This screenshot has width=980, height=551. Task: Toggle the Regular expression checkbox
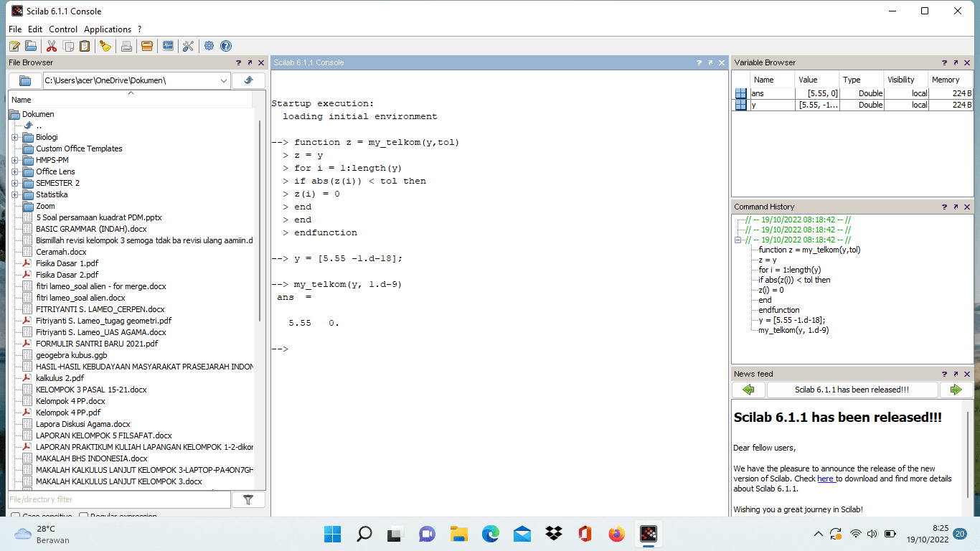pyautogui.click(x=83, y=517)
